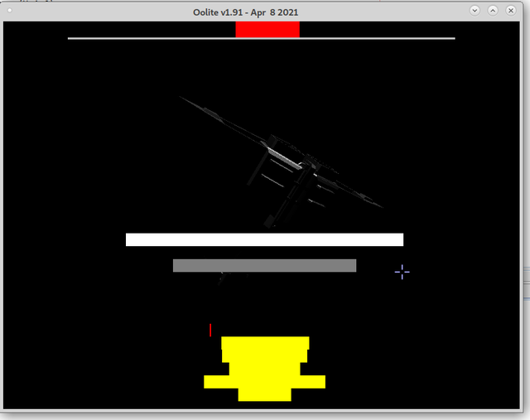The width and height of the screenshot is (530, 420).
Task: Click the blue crosshair pointer icon
Action: [402, 272]
